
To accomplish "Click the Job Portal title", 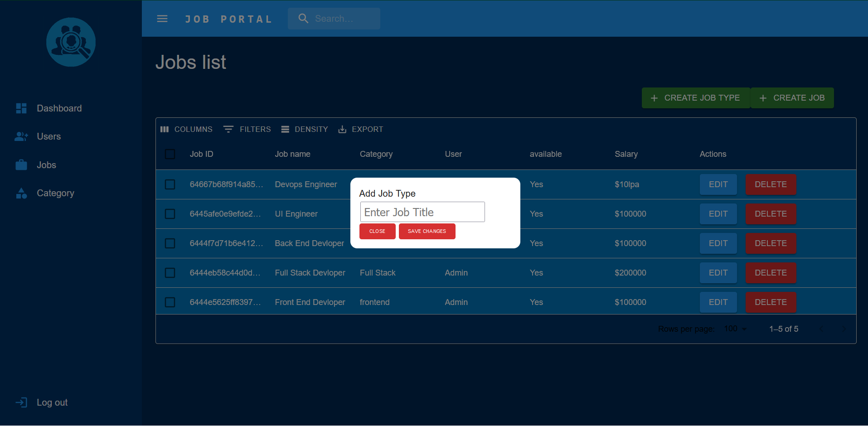I will pos(228,19).
